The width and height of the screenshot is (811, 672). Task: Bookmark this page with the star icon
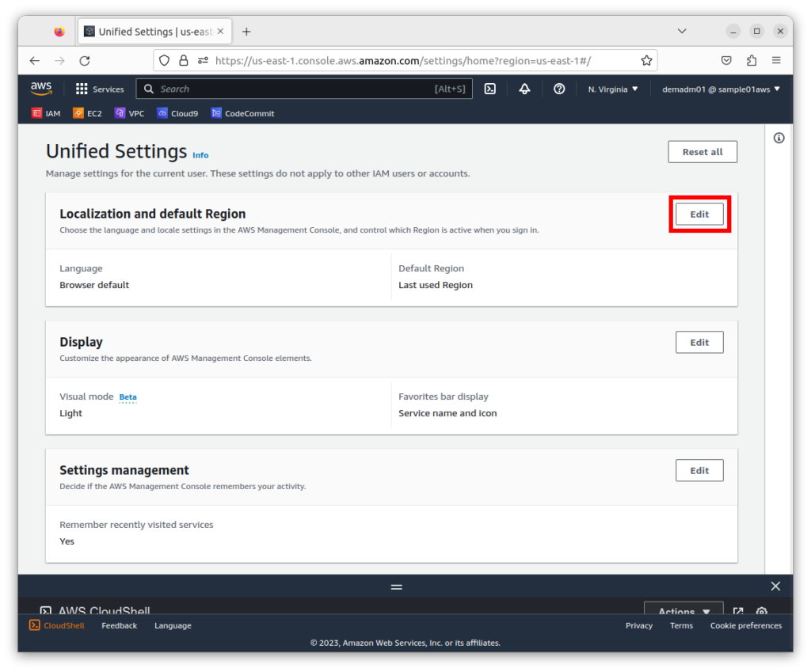coord(646,60)
